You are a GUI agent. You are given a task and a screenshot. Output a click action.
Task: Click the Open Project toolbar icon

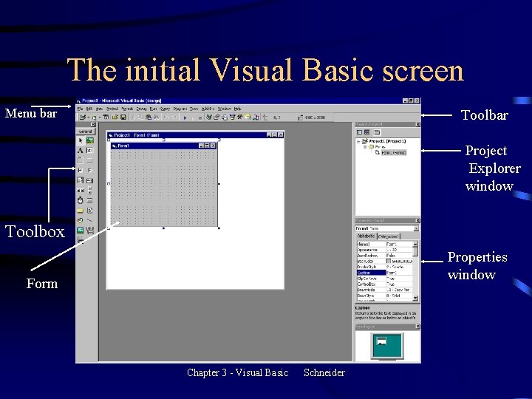pyautogui.click(x=115, y=117)
